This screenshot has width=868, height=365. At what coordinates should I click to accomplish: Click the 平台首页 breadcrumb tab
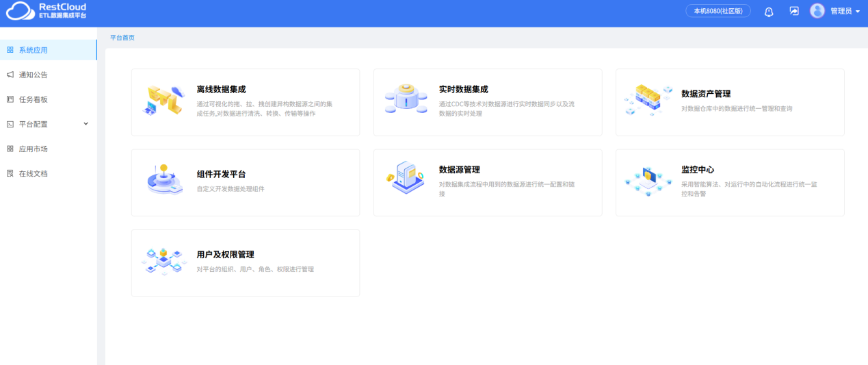(x=122, y=38)
